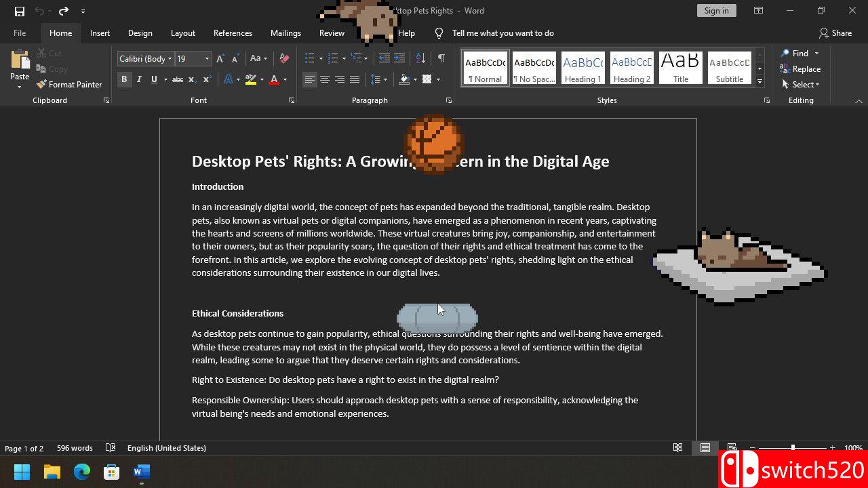This screenshot has width=868, height=488.
Task: Click the Save icon in title bar
Action: 20,11
